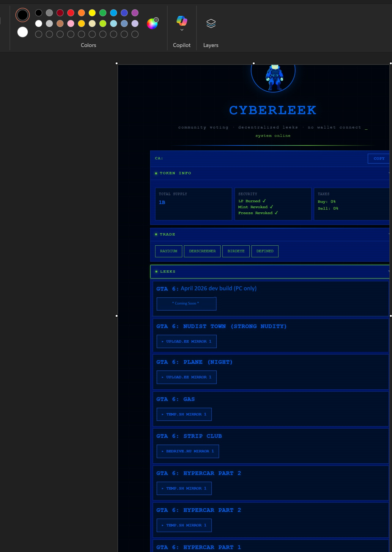Viewport: 392px width, 552px height.
Task: Select the pale light-blue palette swatch
Action: [114, 23]
